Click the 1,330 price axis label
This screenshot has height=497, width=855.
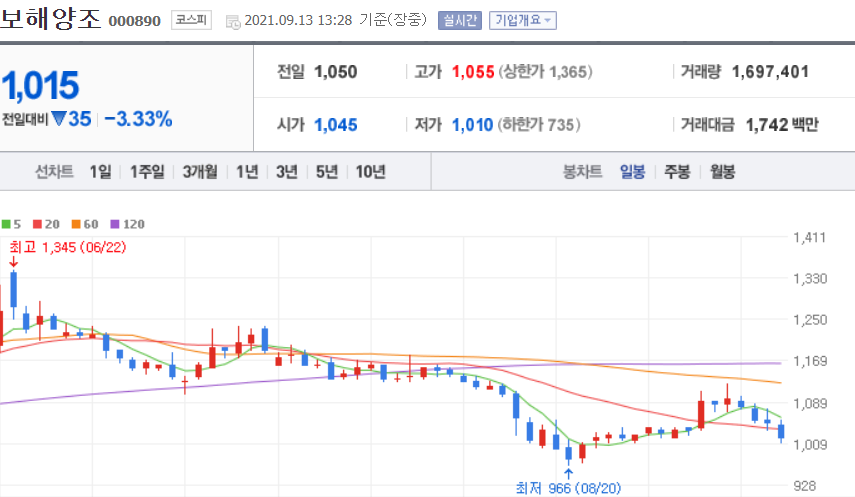(810, 279)
